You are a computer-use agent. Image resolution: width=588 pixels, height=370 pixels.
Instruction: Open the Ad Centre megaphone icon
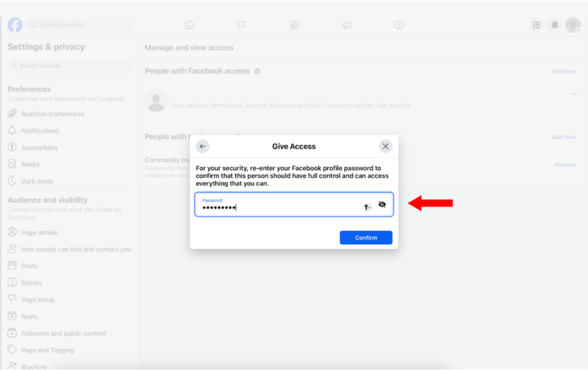click(x=346, y=25)
